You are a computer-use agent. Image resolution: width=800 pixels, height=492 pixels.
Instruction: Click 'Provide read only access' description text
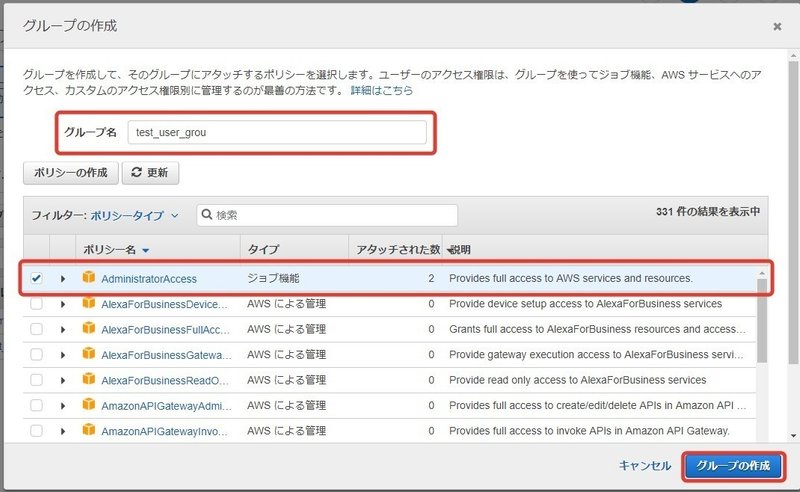pyautogui.click(x=578, y=380)
